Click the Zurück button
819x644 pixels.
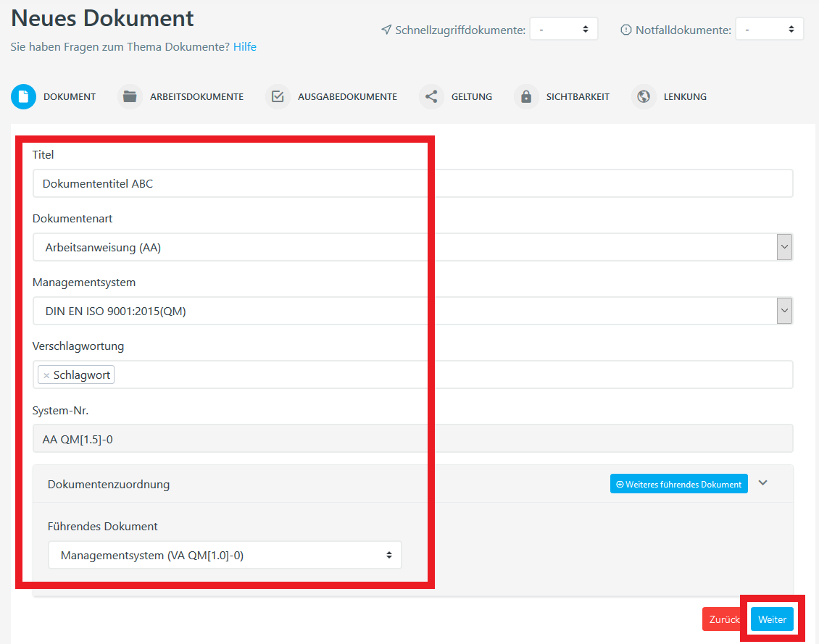point(723,619)
